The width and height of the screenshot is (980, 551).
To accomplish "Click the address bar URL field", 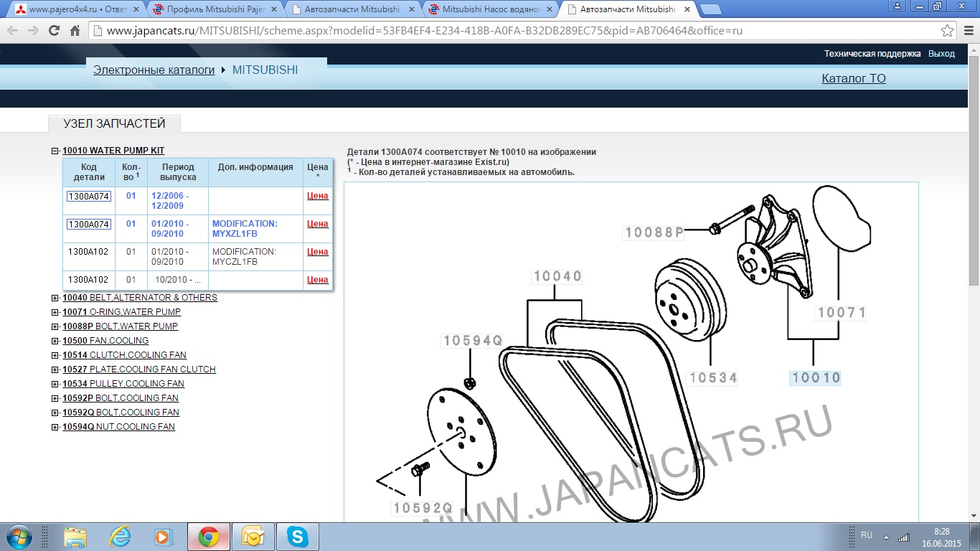I will (502, 31).
